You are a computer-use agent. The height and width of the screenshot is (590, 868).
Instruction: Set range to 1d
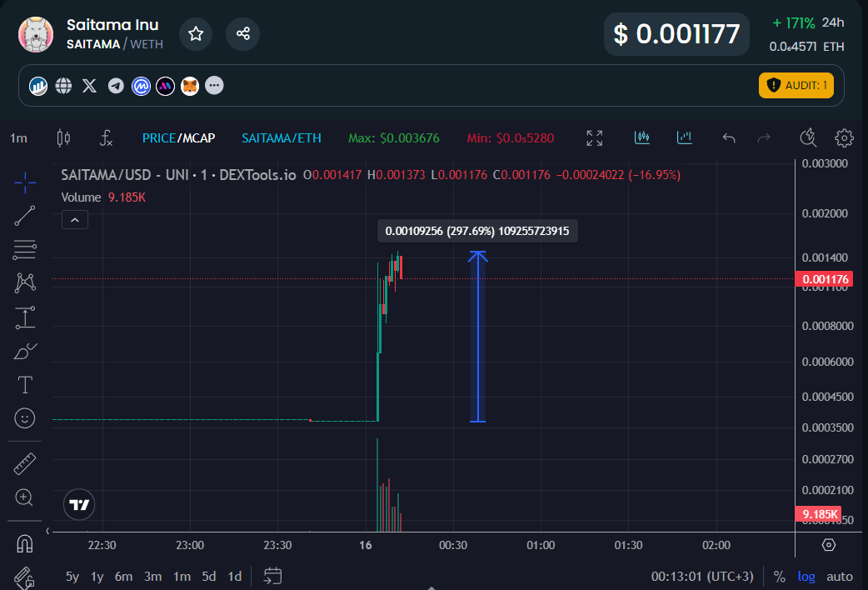point(235,577)
